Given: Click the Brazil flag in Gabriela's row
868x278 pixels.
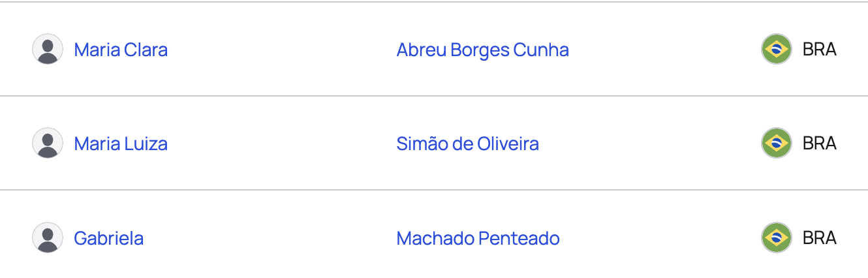Looking at the screenshot, I should 777,238.
